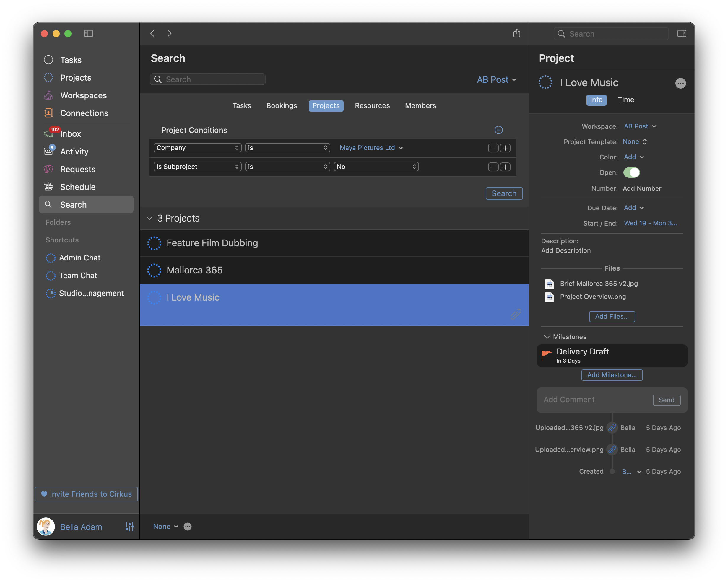
Task: Click the settings sliders icon beside Bella Adam
Action: pyautogui.click(x=130, y=526)
